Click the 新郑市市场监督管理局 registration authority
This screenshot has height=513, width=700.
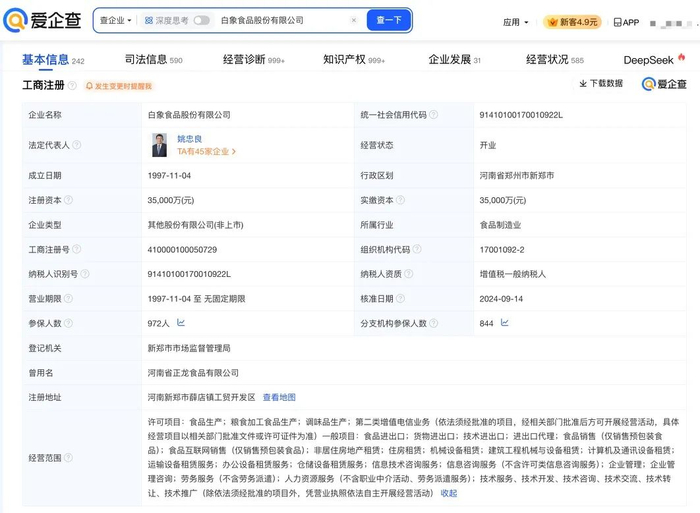click(189, 348)
